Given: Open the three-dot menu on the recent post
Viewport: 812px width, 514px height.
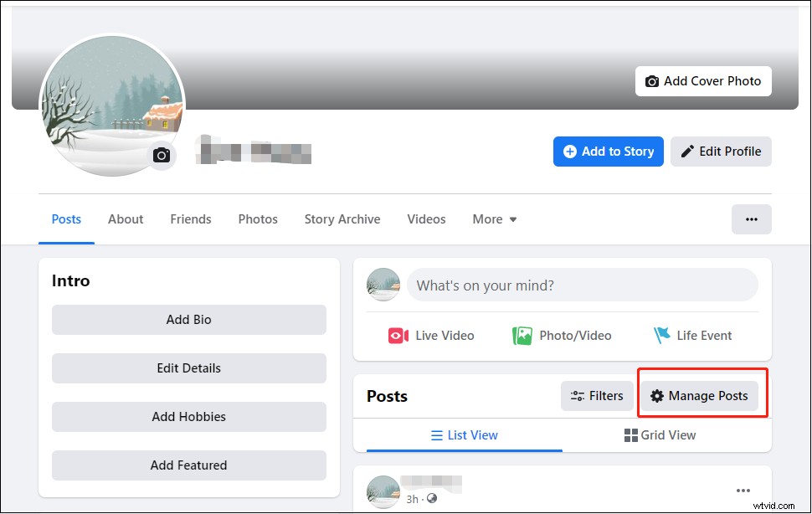Looking at the screenshot, I should coord(743,491).
